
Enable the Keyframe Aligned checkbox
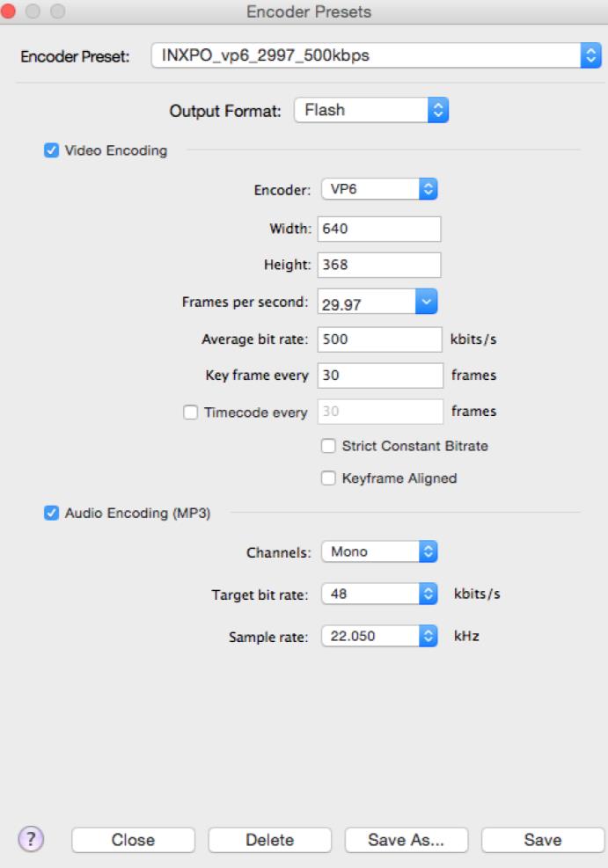pyautogui.click(x=328, y=478)
